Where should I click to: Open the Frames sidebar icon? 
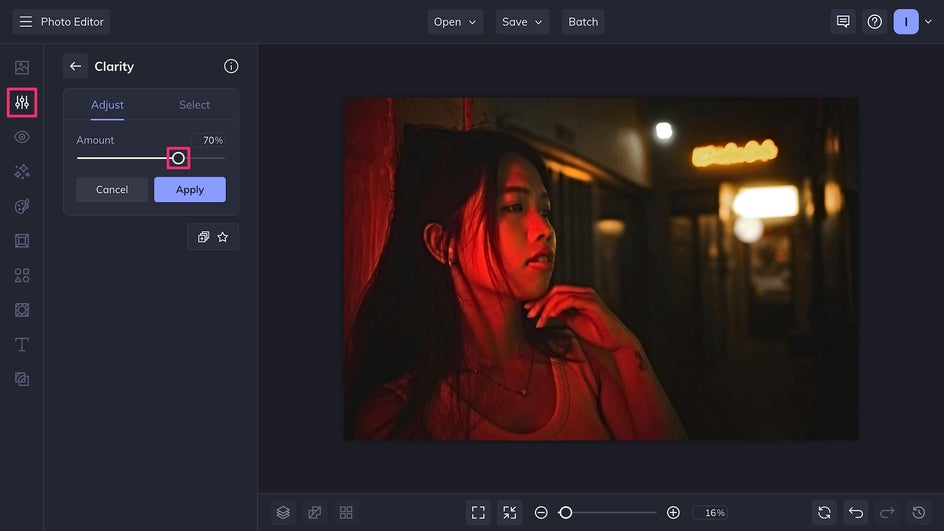(x=22, y=241)
